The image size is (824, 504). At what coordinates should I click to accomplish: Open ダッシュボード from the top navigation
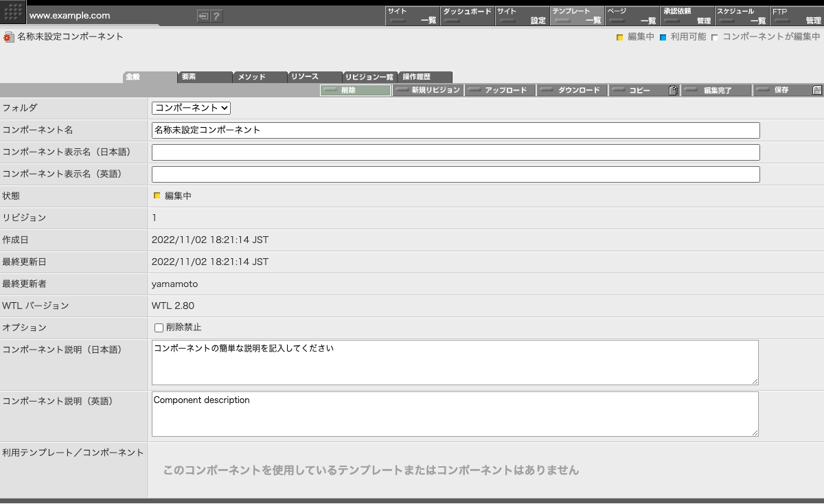467,16
